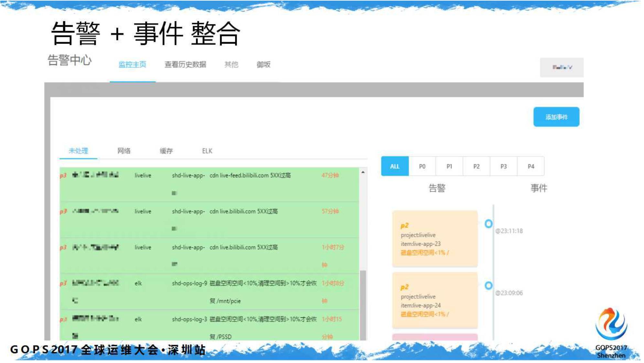Viewport: 644px width, 363px height.
Task: Open the ELK category tab
Action: click(207, 151)
